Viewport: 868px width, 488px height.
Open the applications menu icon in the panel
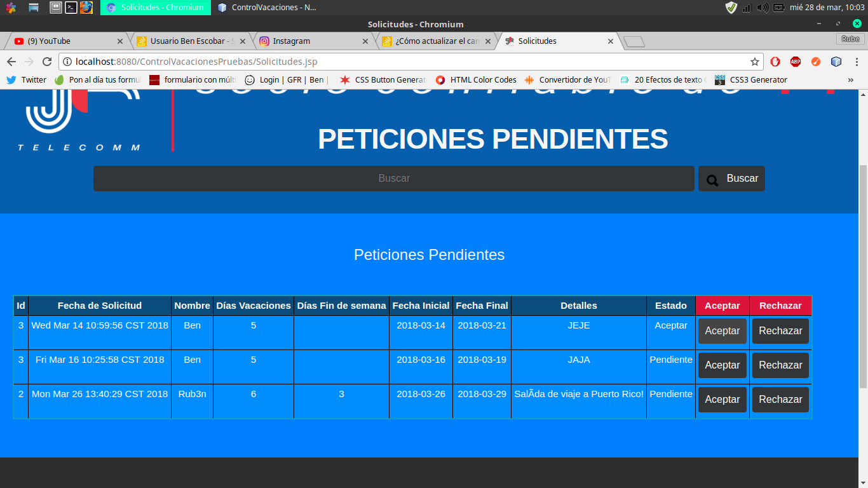click(x=11, y=8)
